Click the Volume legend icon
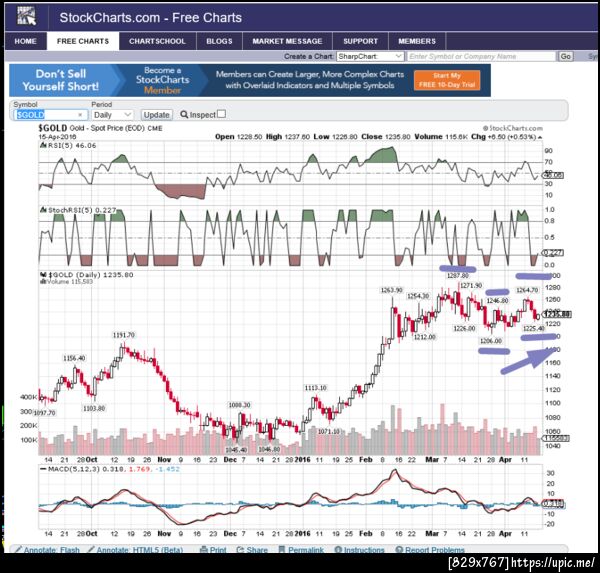The height and width of the screenshot is (573, 600). click(43, 282)
